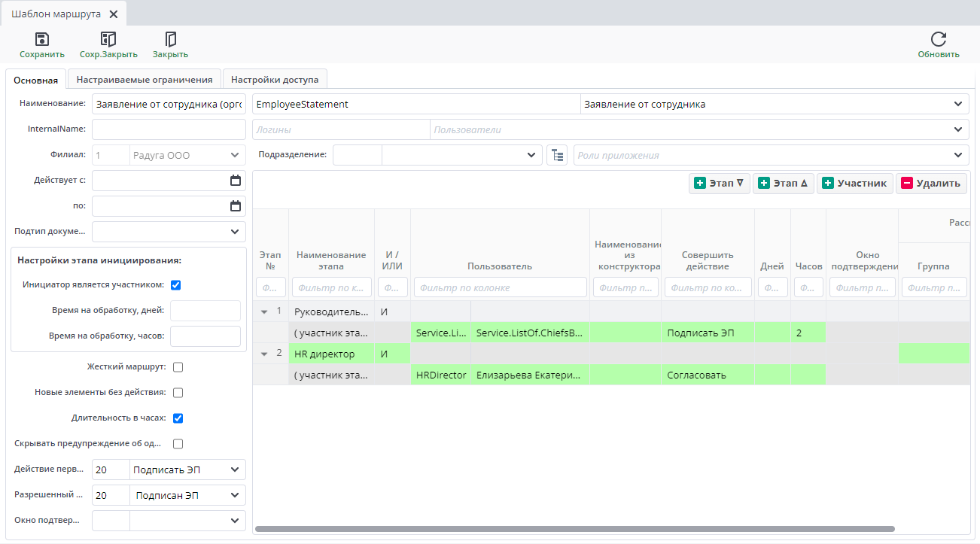Collapse stage 1 row in the grid
The image size is (980, 544).
(264, 312)
